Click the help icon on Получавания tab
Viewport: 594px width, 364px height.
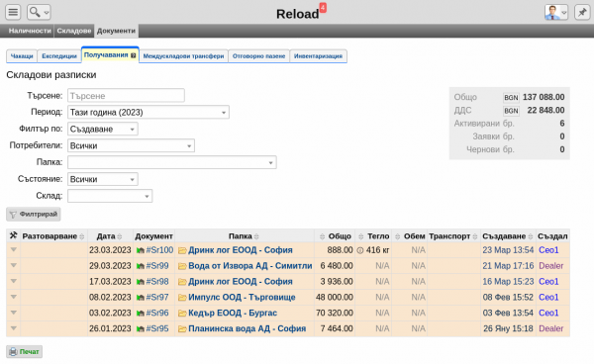coord(134,55)
